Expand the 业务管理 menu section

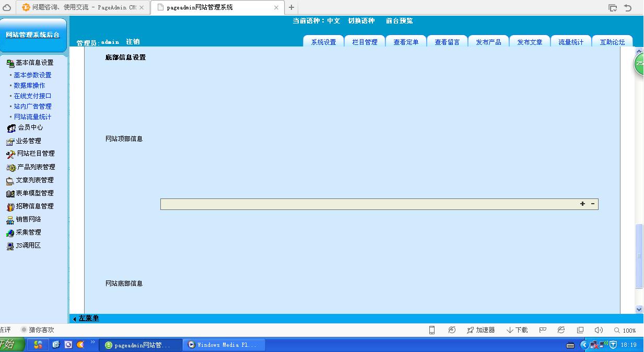click(28, 141)
